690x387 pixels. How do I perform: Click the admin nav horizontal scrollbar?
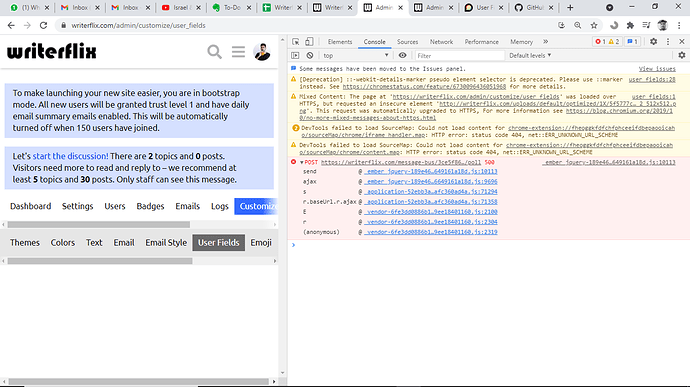click(99, 225)
